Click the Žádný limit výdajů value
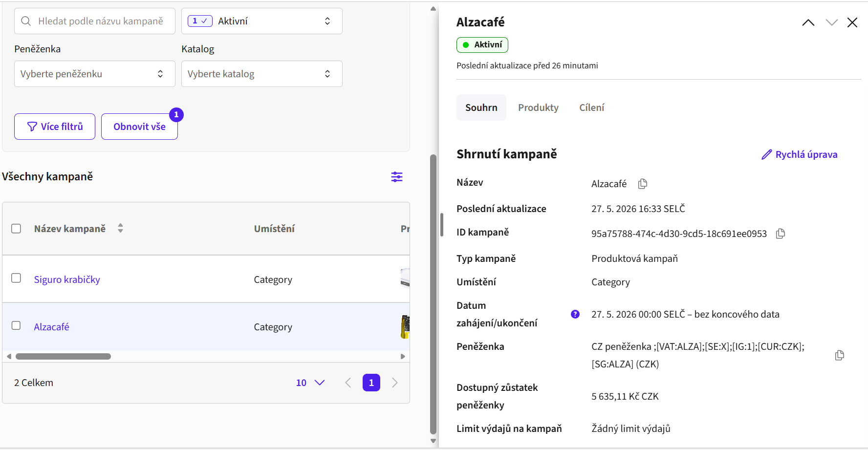 (x=631, y=429)
